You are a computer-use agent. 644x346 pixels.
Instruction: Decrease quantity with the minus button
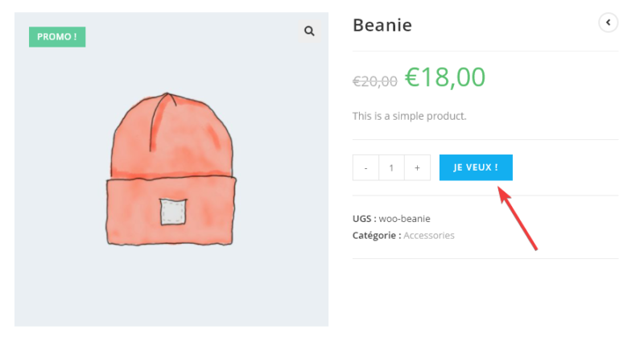pyautogui.click(x=365, y=167)
